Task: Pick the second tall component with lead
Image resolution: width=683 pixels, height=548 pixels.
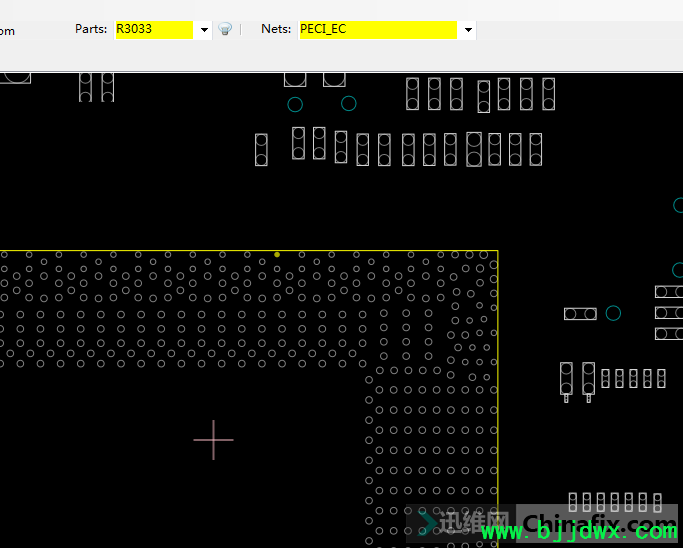Action: [x=588, y=380]
